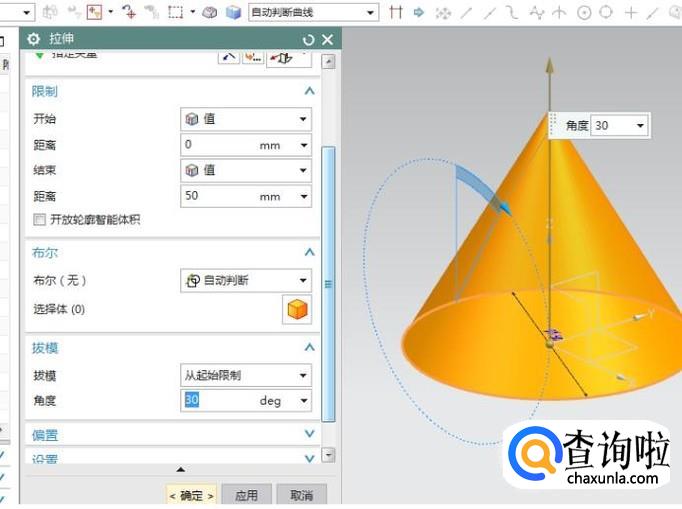The height and width of the screenshot is (509, 682).
Task: Click the orange cube select body icon
Action: coord(297,310)
